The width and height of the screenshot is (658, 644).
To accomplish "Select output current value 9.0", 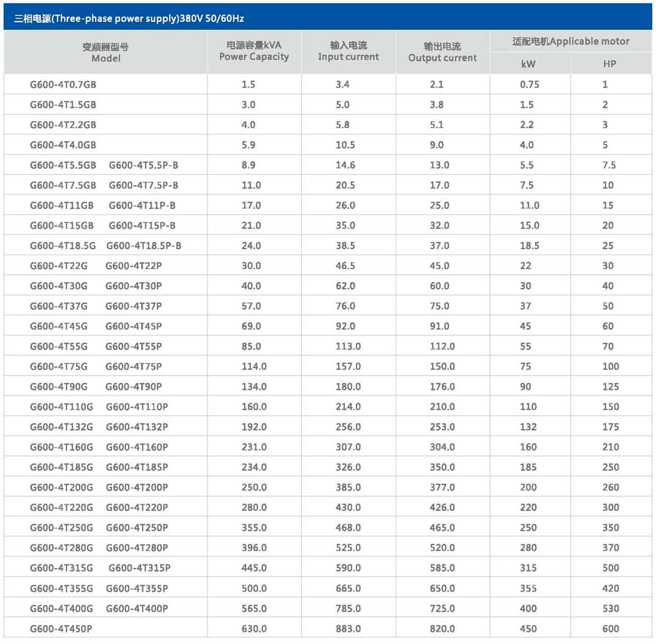I will pos(436,145).
